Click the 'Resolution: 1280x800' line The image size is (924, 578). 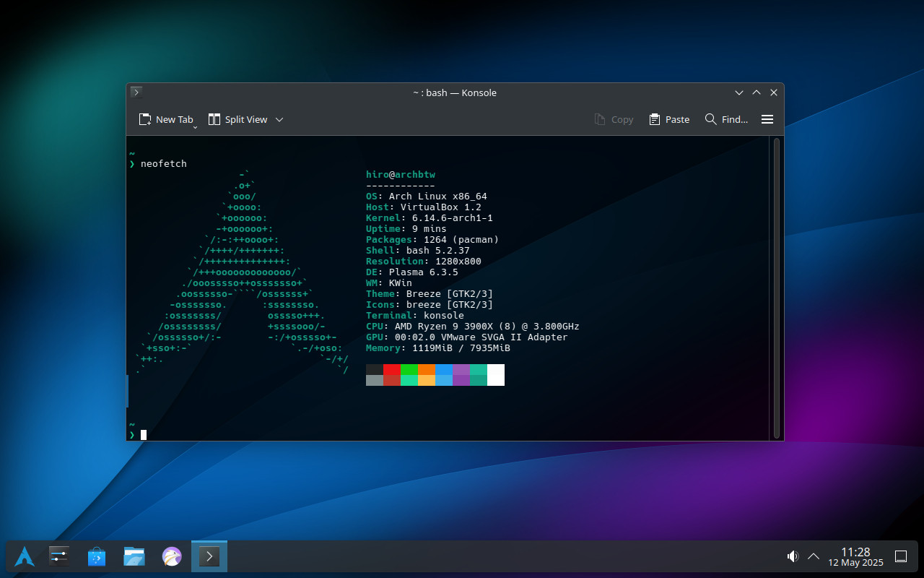click(424, 262)
